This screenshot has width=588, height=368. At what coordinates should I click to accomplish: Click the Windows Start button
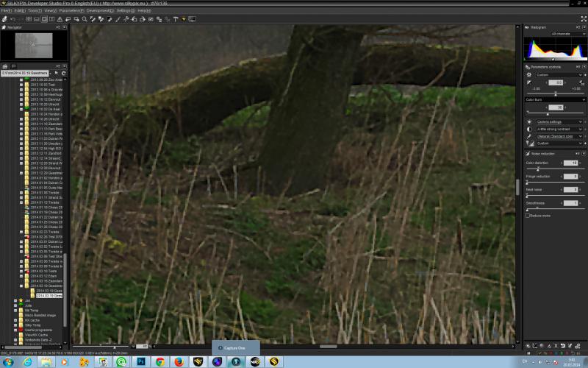point(8,362)
